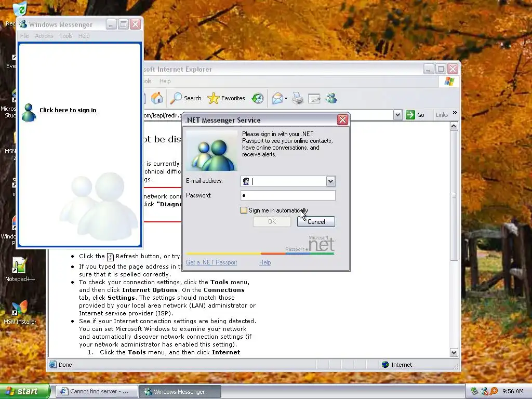
Task: Click the green Go arrow button
Action: [x=410, y=115]
